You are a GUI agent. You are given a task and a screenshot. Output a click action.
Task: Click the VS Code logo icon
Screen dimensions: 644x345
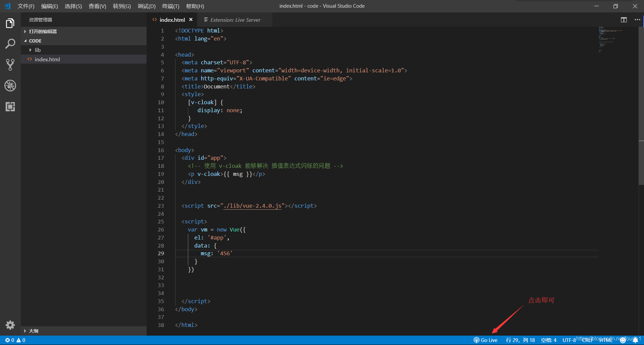click(7, 6)
